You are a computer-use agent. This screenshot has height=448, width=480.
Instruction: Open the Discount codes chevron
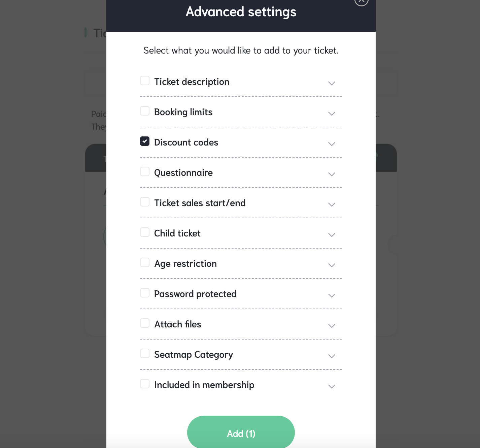coord(332,144)
